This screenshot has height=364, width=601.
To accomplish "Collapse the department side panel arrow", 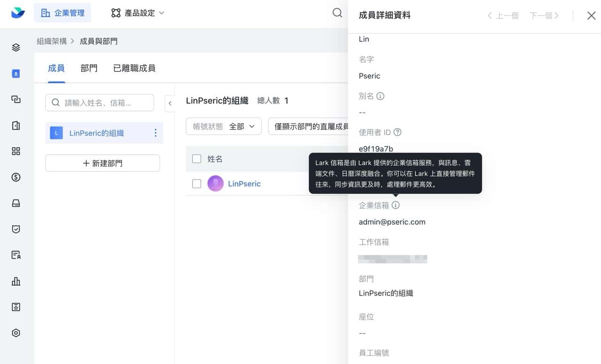I will (x=170, y=103).
